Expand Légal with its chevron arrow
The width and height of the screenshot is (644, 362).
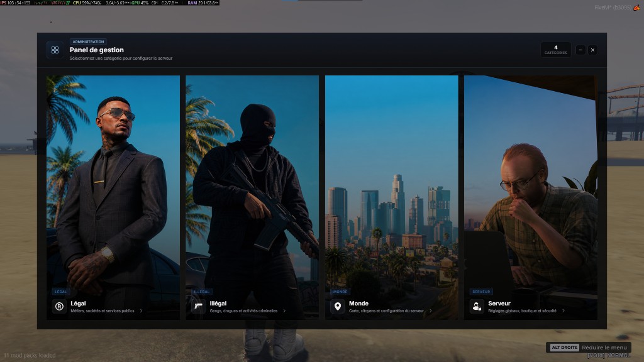(x=141, y=310)
